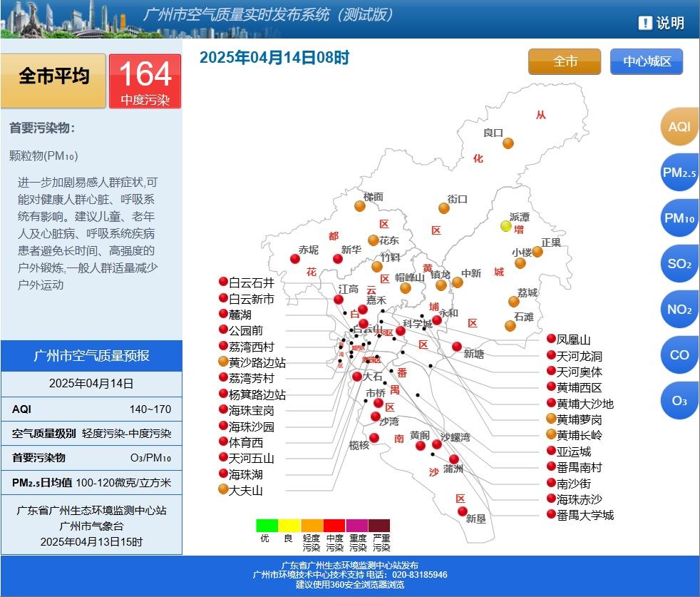Switch to the 中心城区 map view
700x597 pixels.
click(x=647, y=62)
